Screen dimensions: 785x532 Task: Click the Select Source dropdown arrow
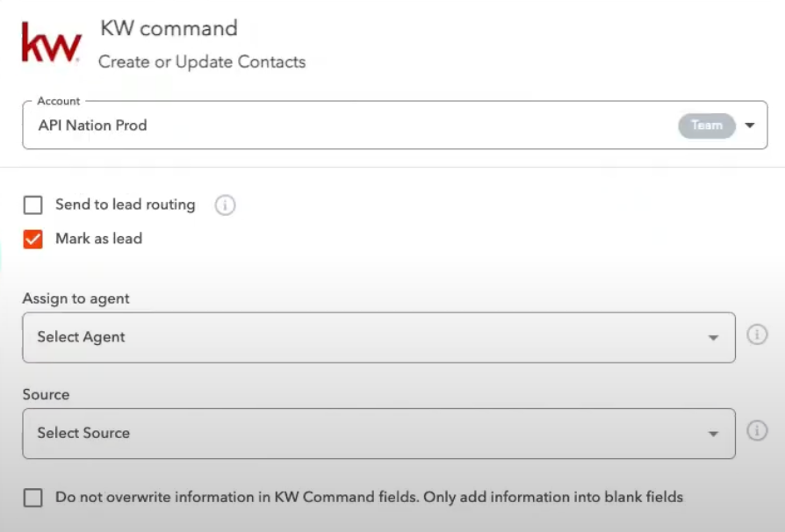coord(714,434)
